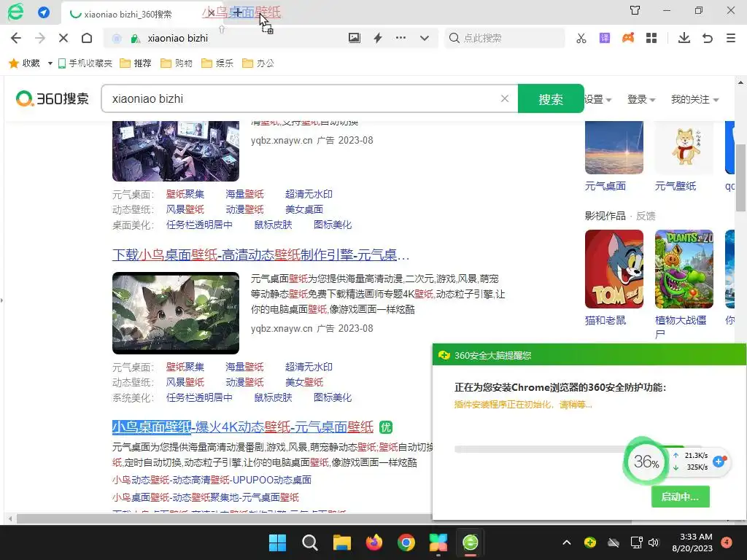Click the blue plus accelerator ball icon
This screenshot has width=747, height=560.
coord(719,462)
